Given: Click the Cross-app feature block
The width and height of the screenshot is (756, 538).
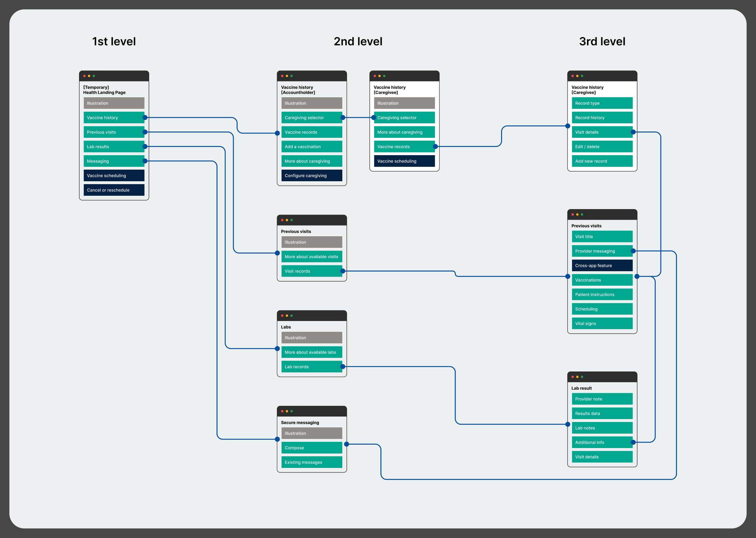Looking at the screenshot, I should 602,265.
